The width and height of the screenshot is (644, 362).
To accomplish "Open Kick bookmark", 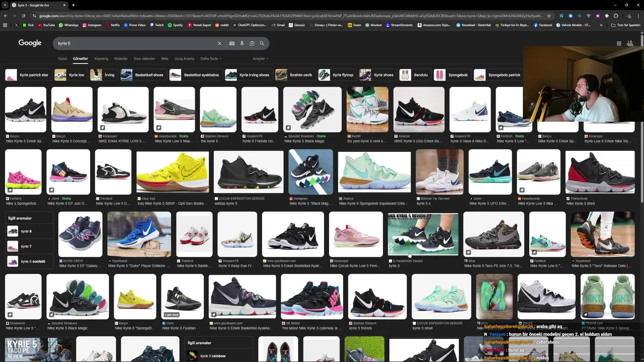I will pos(28,25).
